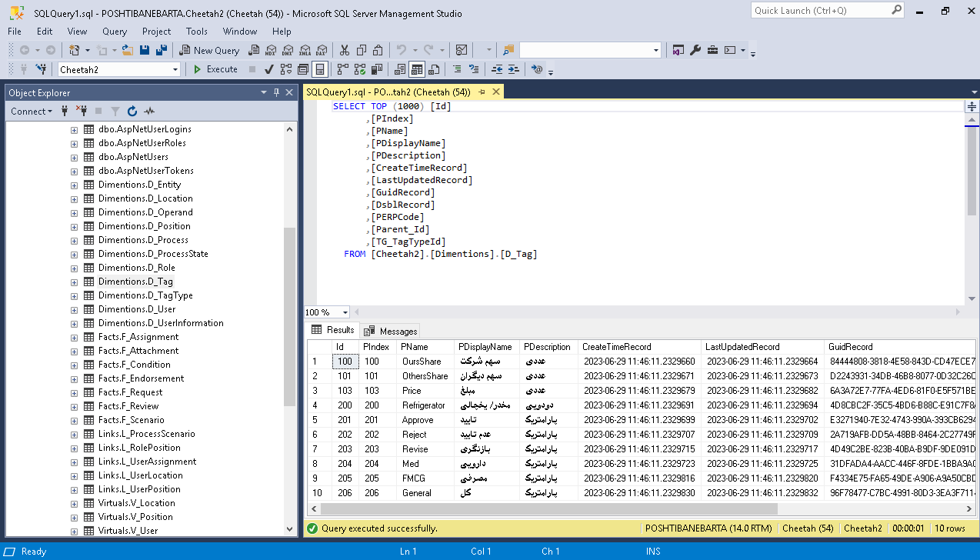Expand the dbo.AspNetUsers table node
Image resolution: width=980 pixels, height=560 pixels.
pos(75,157)
